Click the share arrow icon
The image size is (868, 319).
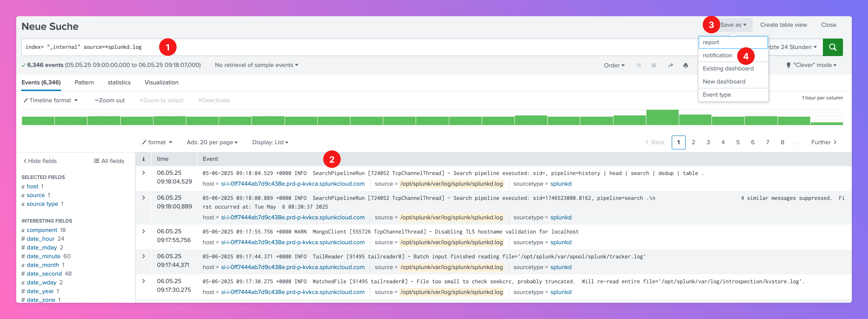click(x=670, y=65)
